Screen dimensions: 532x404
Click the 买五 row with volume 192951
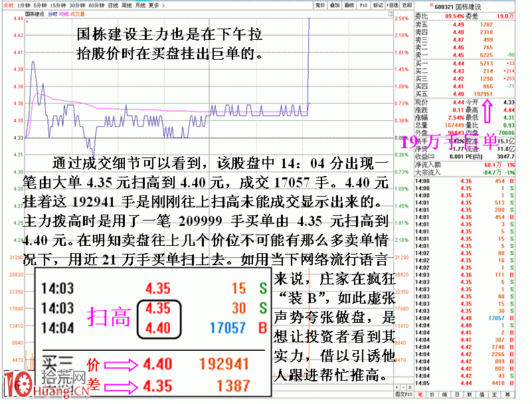pyautogui.click(x=465, y=94)
